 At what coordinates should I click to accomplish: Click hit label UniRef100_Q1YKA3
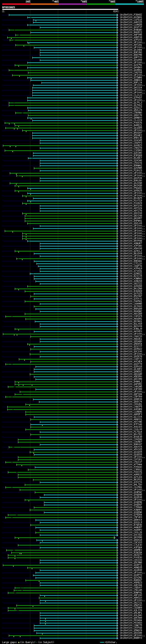click(131, 306)
